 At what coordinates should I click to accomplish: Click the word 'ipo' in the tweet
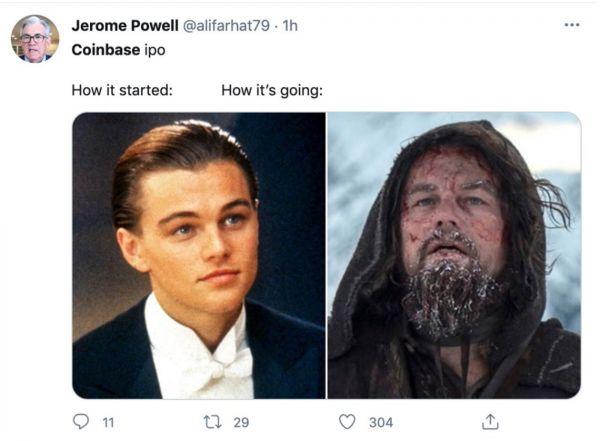pos(153,50)
